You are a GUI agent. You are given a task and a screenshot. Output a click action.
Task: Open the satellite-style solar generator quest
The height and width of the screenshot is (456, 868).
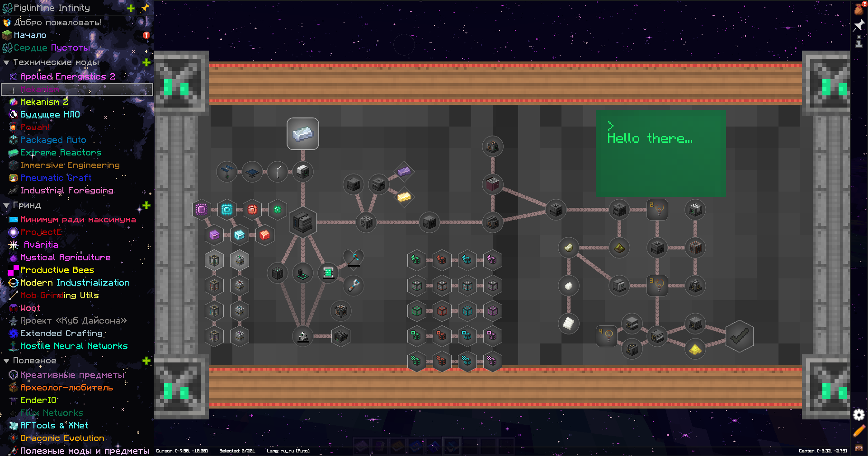[x=227, y=172]
